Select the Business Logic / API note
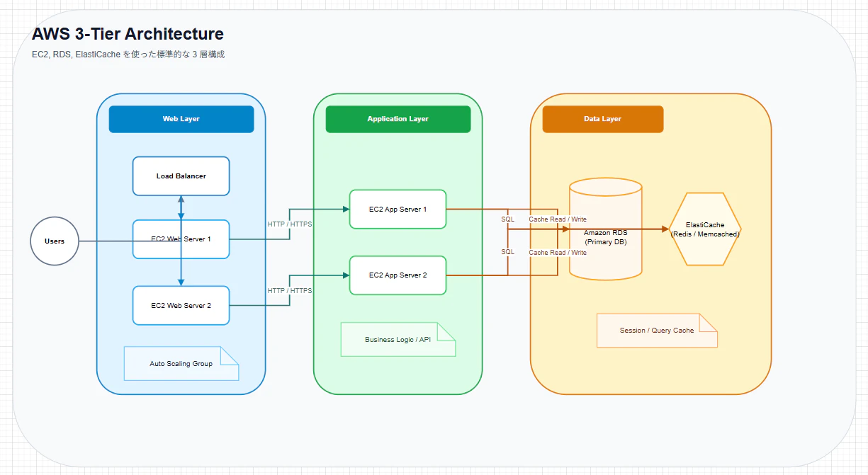The width and height of the screenshot is (868, 475). coord(398,340)
